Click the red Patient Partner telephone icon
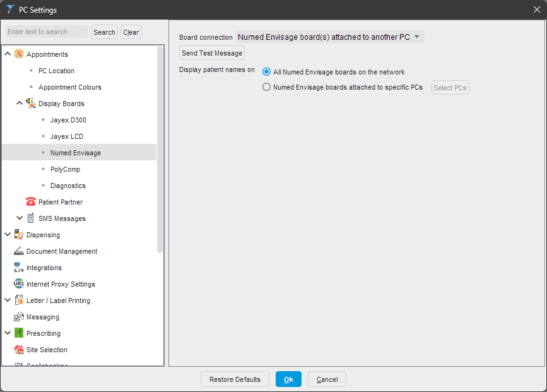547x392 pixels. (31, 202)
